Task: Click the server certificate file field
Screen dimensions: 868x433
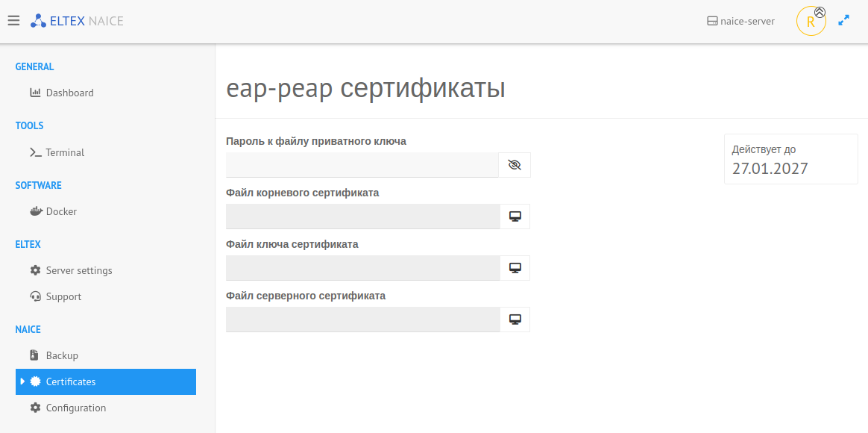Action: click(x=362, y=320)
